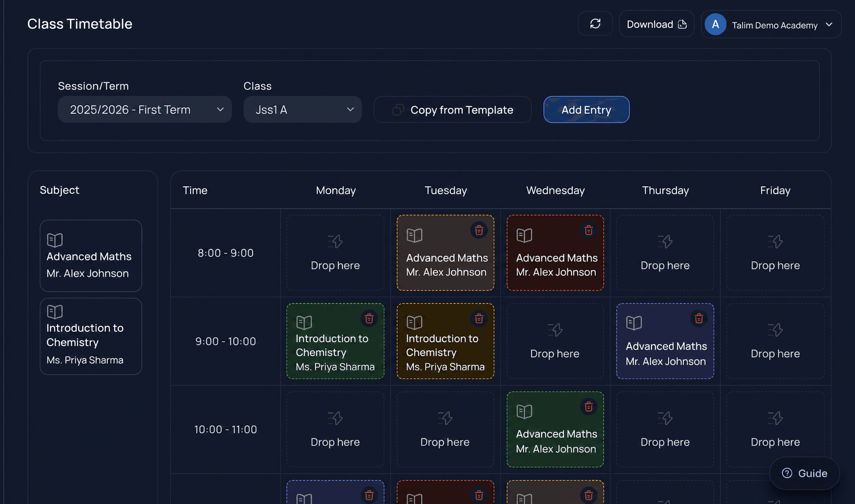
Task: Click Copy from Template button
Action: 452,109
